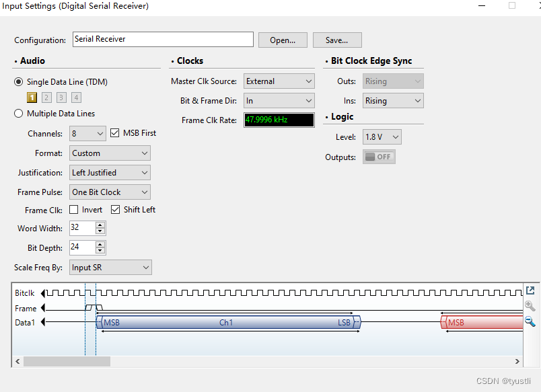Screen dimensions: 541x392
Task: Open the Logic Level dropdown
Action: 382,136
